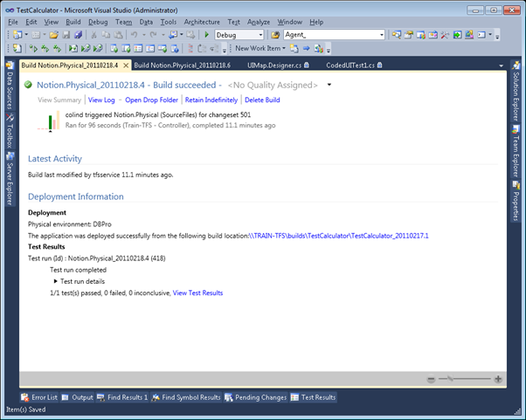This screenshot has width=526, height=420.
Task: Click the View Test Results link
Action: tap(197, 293)
